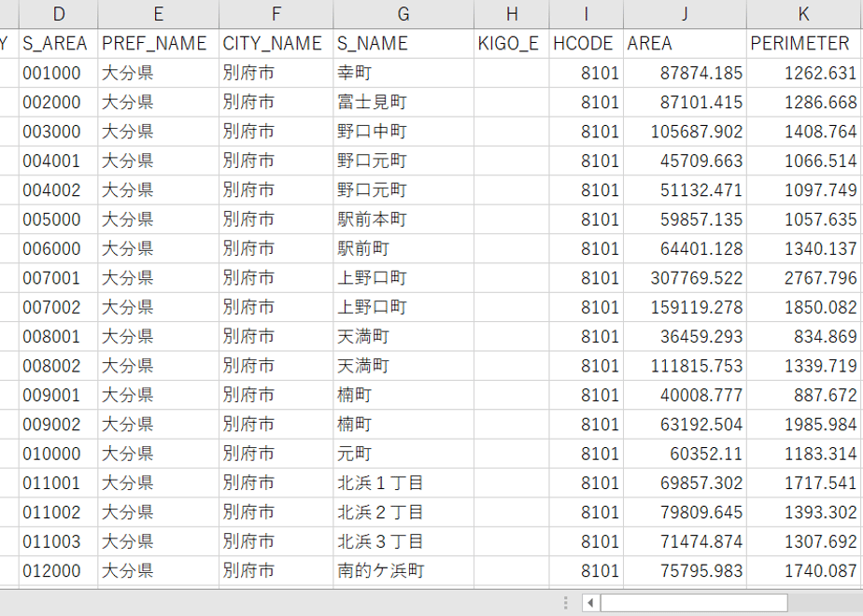Click AREA value 36459.293
Image resolution: width=863 pixels, height=616 pixels.
pyautogui.click(x=685, y=337)
